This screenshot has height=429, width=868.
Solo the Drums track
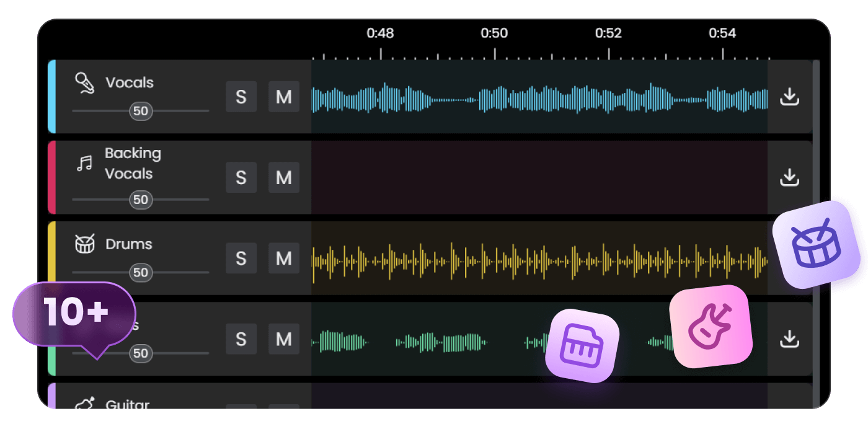[x=241, y=258]
